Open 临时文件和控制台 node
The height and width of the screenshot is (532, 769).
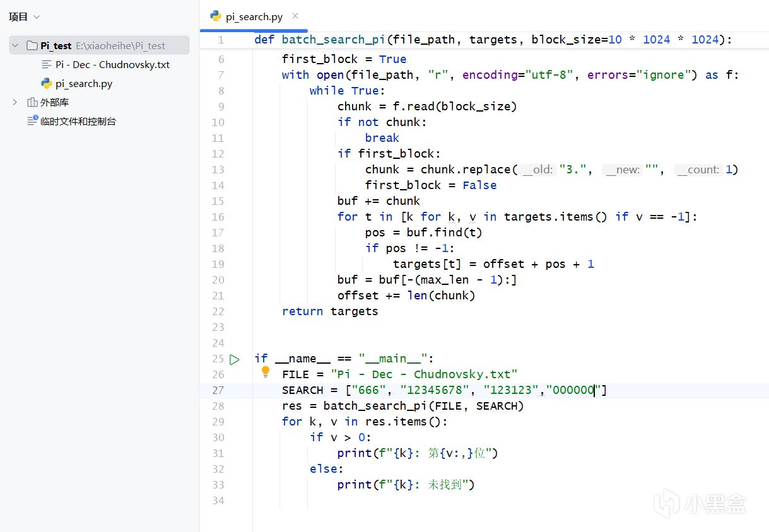pos(78,121)
